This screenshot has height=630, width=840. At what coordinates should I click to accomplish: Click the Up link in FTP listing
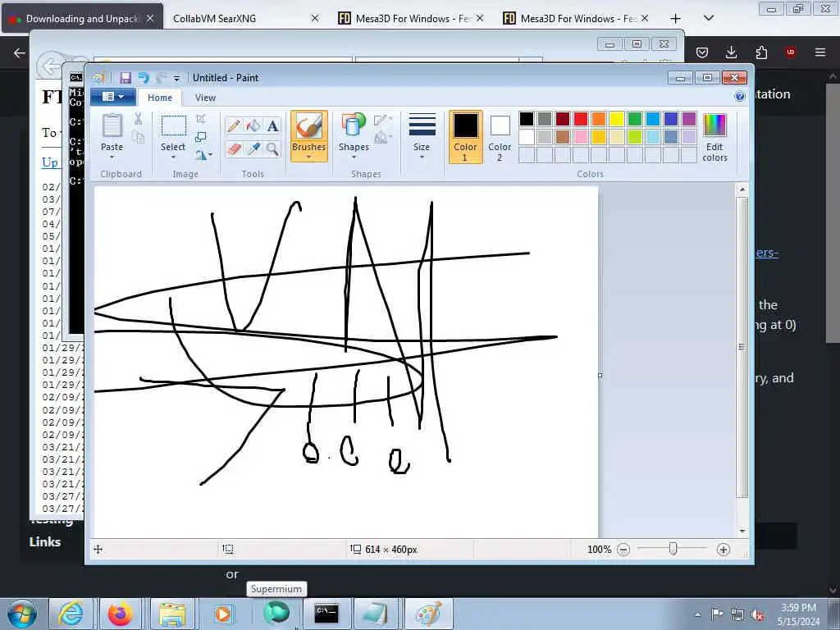pyautogui.click(x=50, y=162)
